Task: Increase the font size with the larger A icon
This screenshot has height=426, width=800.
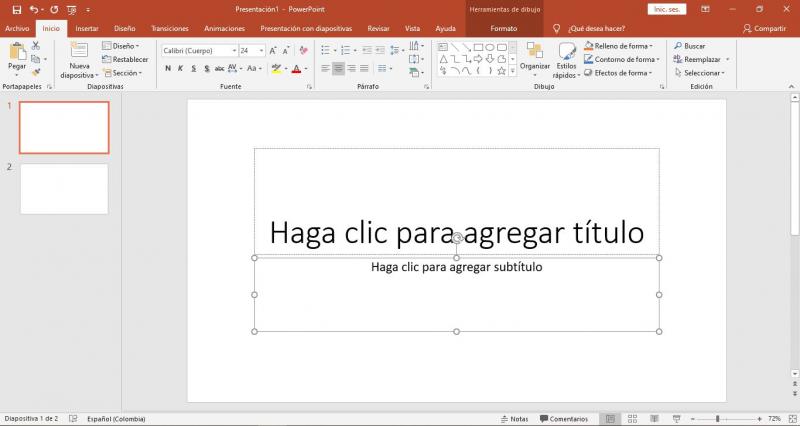Action: 273,51
